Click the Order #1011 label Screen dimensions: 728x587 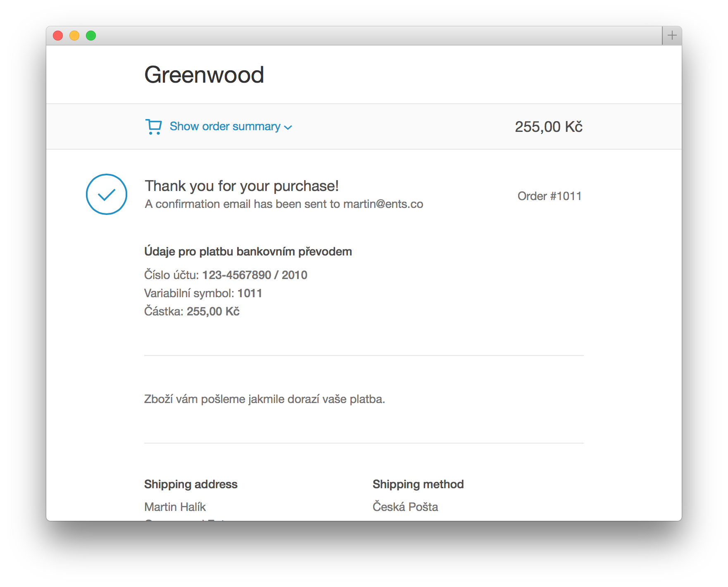pyautogui.click(x=549, y=196)
